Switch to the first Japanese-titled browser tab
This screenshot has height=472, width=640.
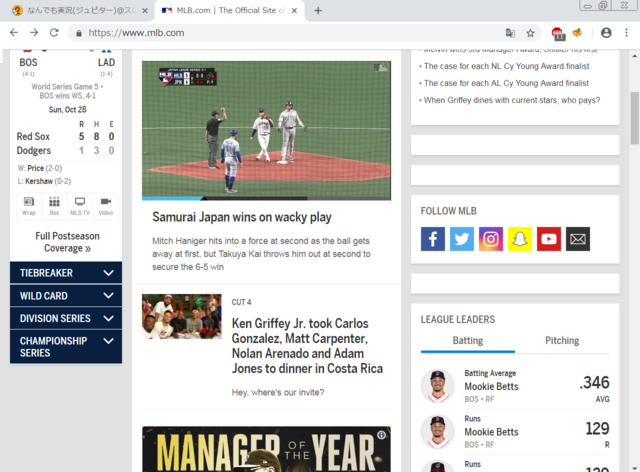click(80, 11)
